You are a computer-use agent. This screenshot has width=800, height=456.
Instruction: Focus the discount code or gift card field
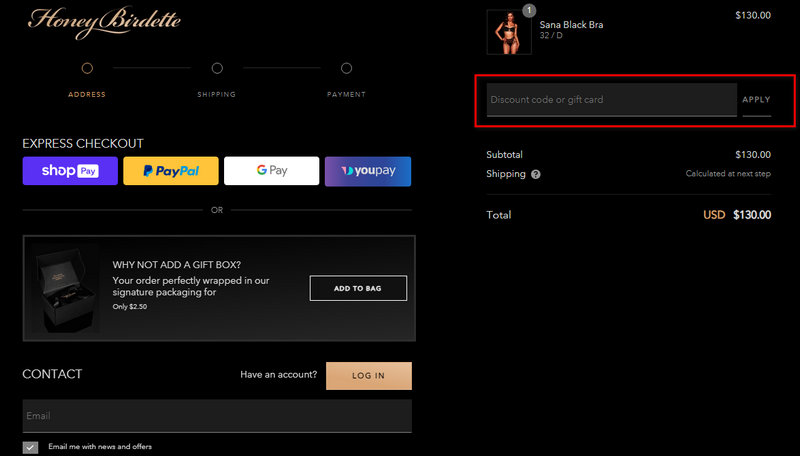(x=611, y=100)
